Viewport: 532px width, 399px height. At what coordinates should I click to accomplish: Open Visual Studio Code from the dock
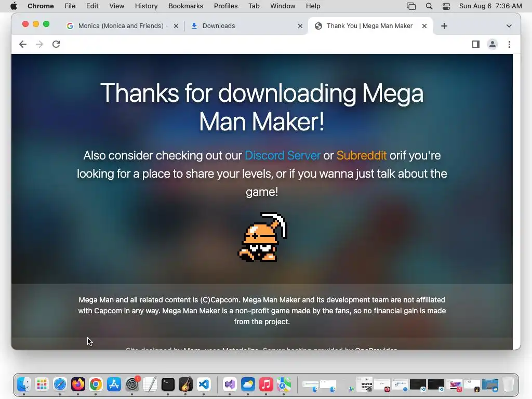[x=204, y=384]
